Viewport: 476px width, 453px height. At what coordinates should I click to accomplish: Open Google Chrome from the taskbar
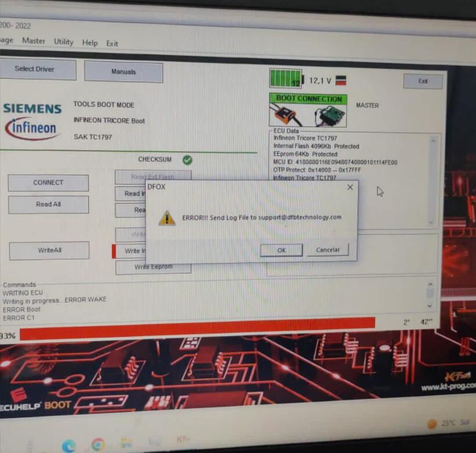point(98,445)
